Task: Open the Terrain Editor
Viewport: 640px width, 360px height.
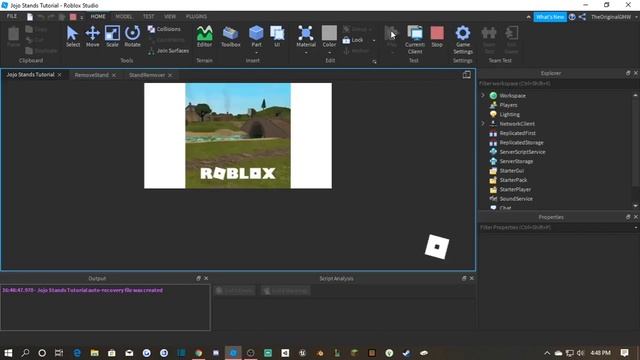Action: 204,36
